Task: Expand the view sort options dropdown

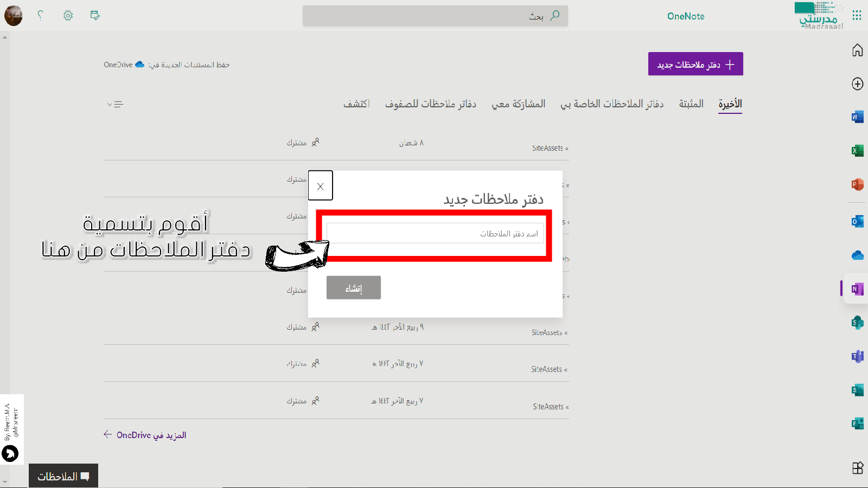Action: pyautogui.click(x=115, y=104)
